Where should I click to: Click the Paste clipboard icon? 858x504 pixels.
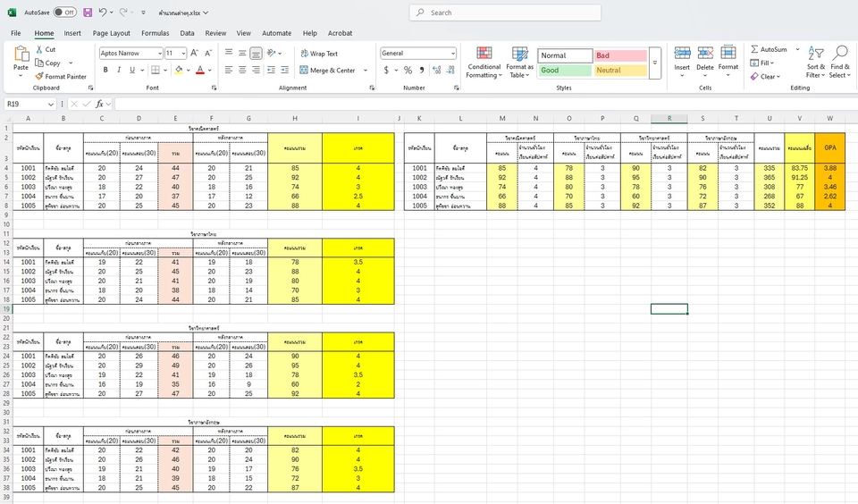point(21,55)
